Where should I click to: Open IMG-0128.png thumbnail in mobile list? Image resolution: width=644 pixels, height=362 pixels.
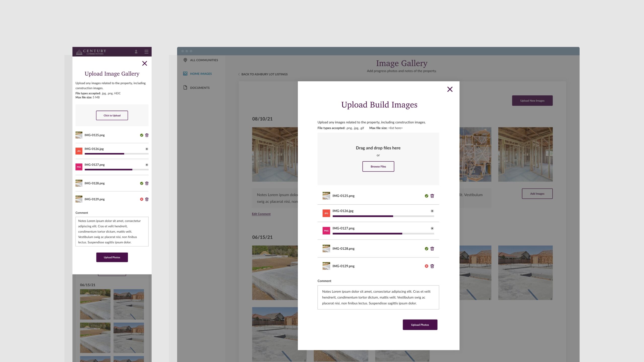coord(79,183)
